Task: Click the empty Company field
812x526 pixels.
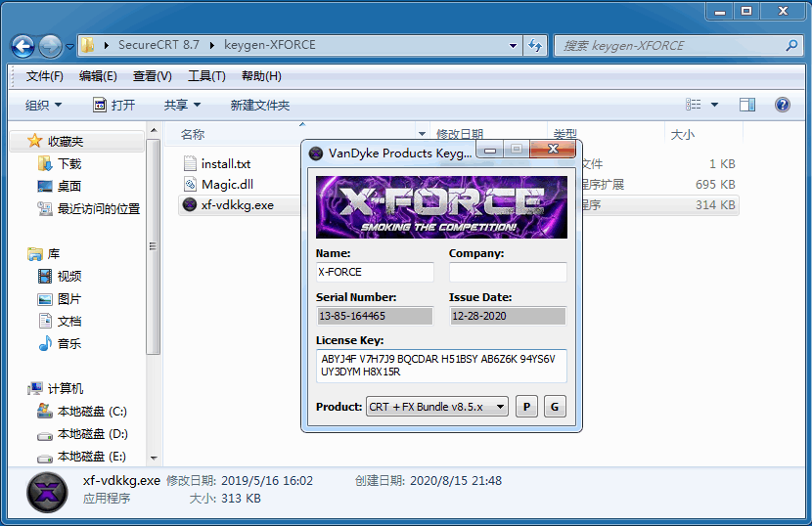Action: [x=508, y=273]
